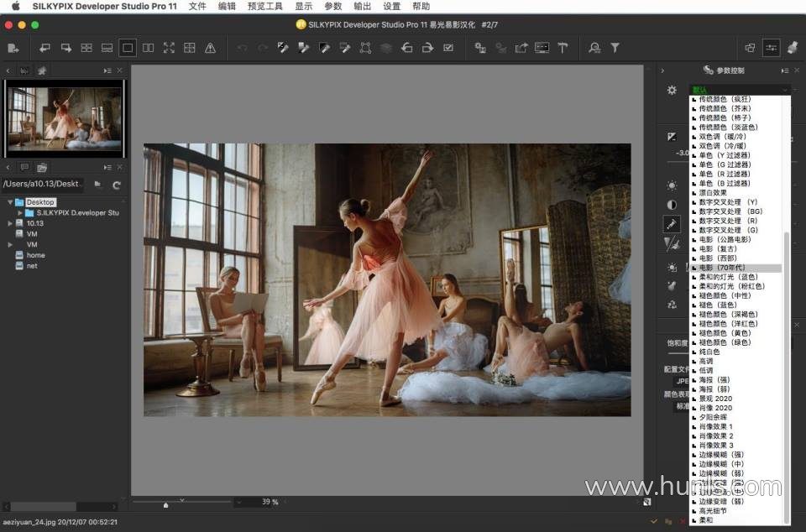Screen dimensions: 806x532
Task: Select the contrast half-circle tone icon
Action: point(672,205)
